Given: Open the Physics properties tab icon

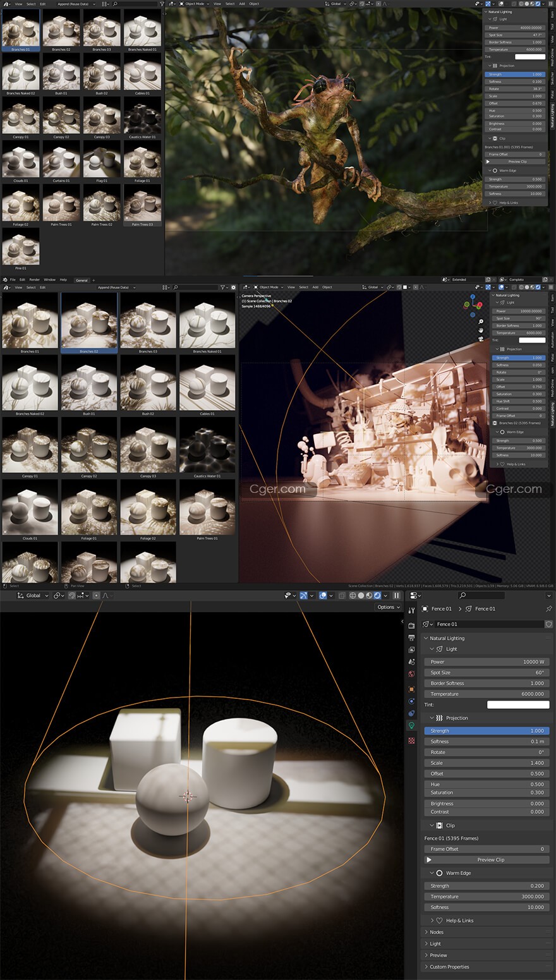Looking at the screenshot, I should pos(411,701).
